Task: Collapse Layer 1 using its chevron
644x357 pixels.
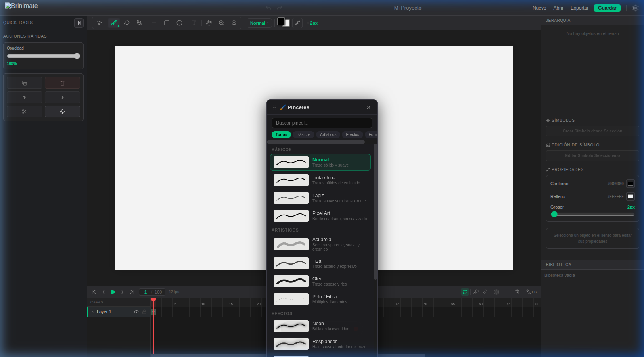Action: tap(93, 312)
